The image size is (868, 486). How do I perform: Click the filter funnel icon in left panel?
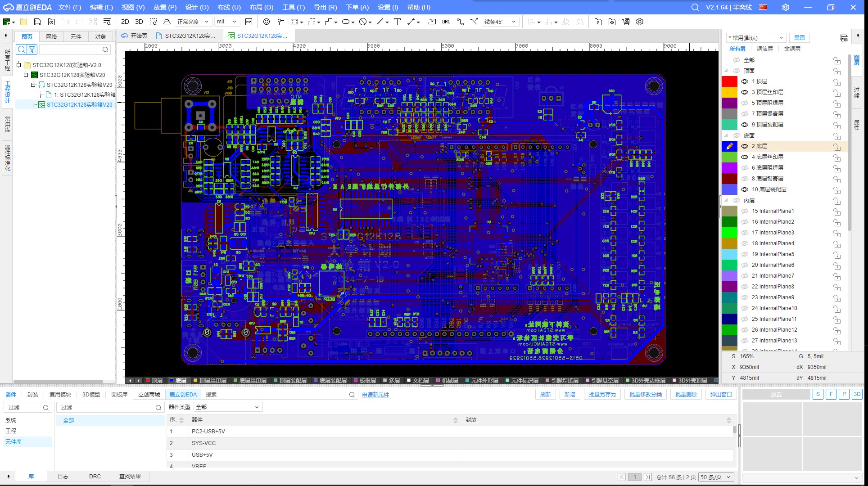click(x=32, y=49)
